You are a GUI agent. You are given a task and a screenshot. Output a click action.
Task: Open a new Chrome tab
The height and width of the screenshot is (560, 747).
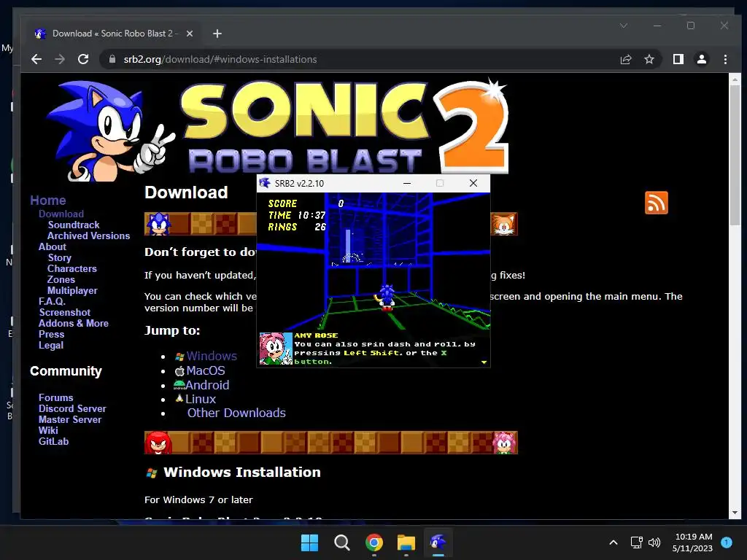[x=217, y=34]
